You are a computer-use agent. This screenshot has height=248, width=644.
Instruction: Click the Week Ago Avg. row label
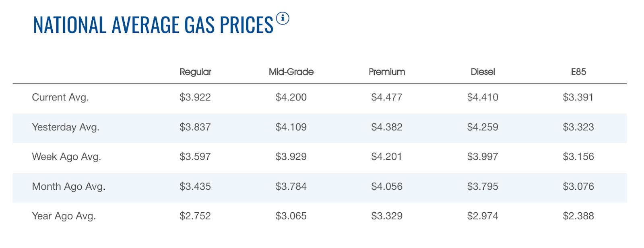[66, 156]
